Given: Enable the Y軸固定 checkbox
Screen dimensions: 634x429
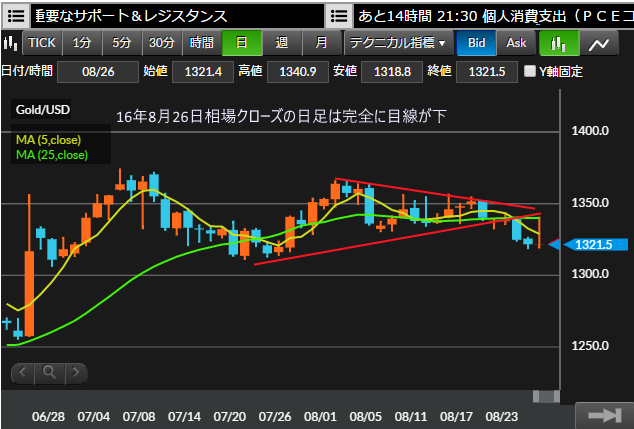Looking at the screenshot, I should (530, 72).
